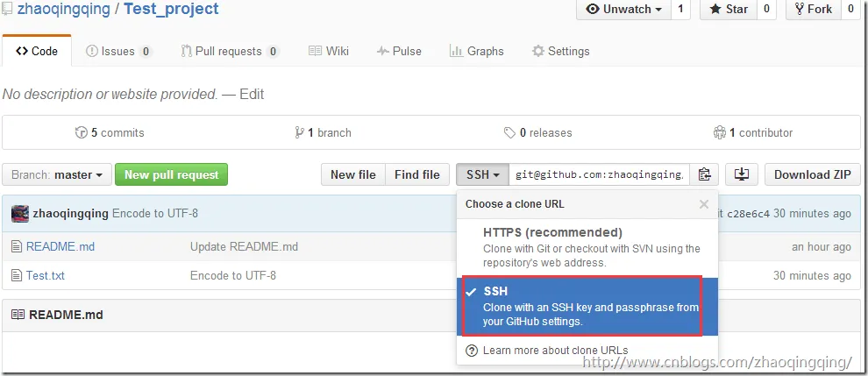The image size is (868, 376).
Task: Click the Test.txt file icon
Action: point(17,275)
